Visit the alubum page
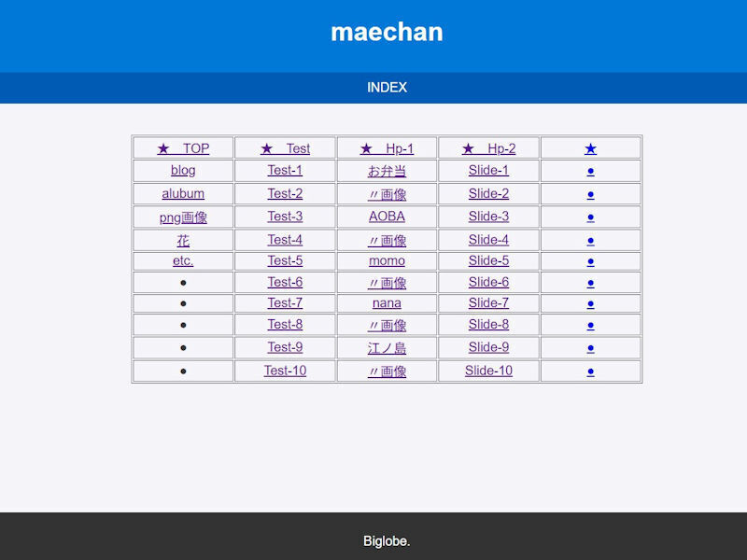 point(183,193)
